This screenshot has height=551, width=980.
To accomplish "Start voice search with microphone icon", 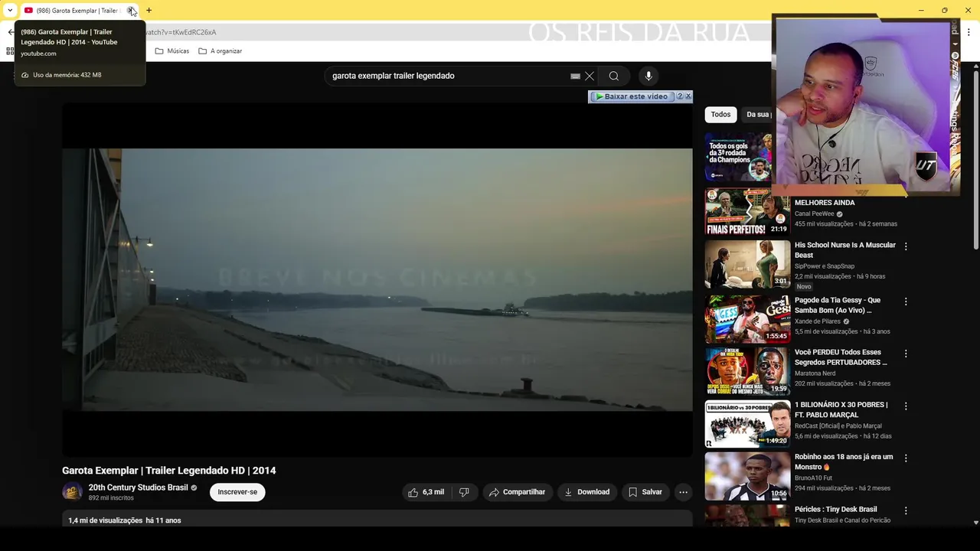I will point(648,76).
